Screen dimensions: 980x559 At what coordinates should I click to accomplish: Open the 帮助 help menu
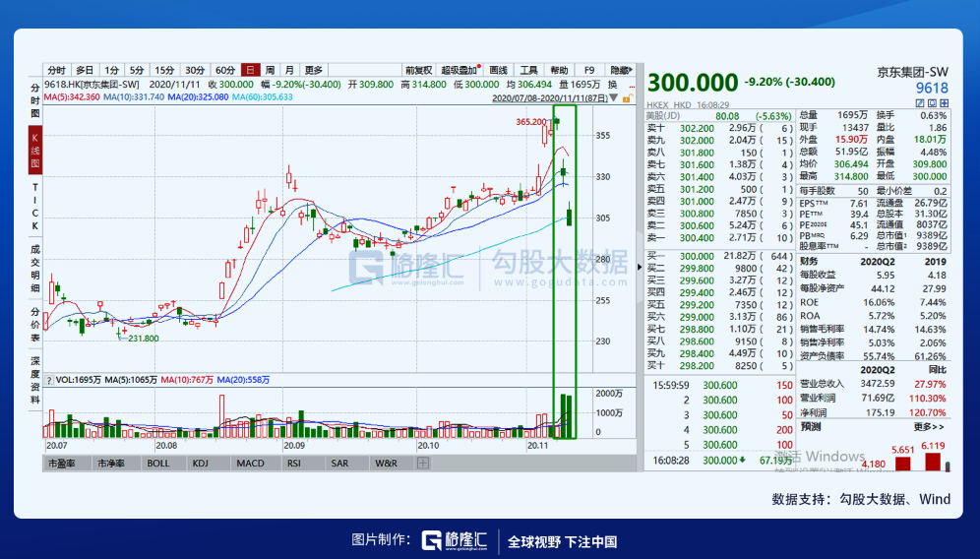click(560, 70)
